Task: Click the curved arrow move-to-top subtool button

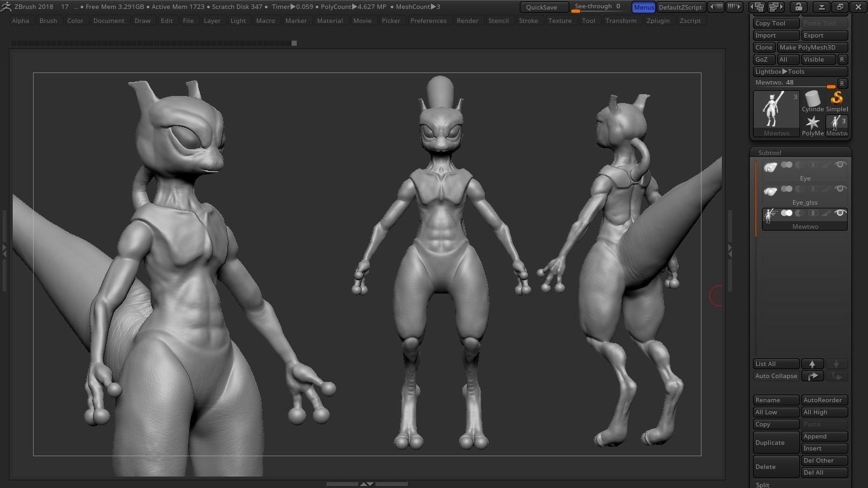Action: pyautogui.click(x=812, y=376)
